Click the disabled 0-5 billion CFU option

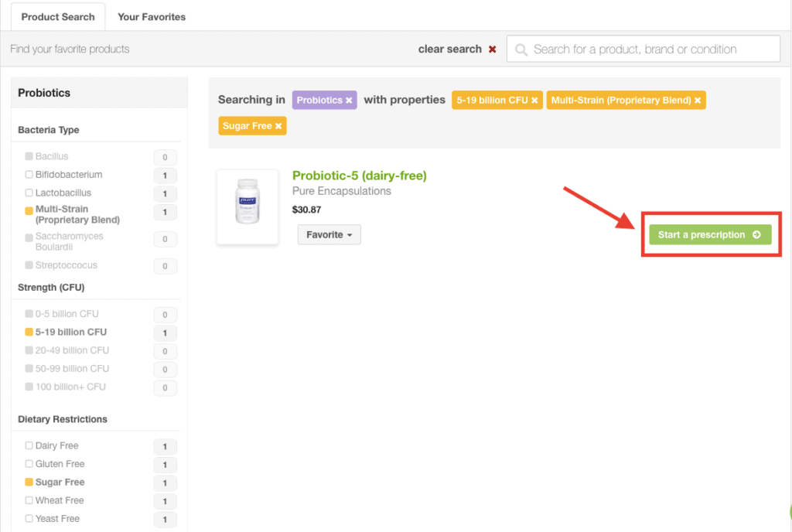click(62, 314)
